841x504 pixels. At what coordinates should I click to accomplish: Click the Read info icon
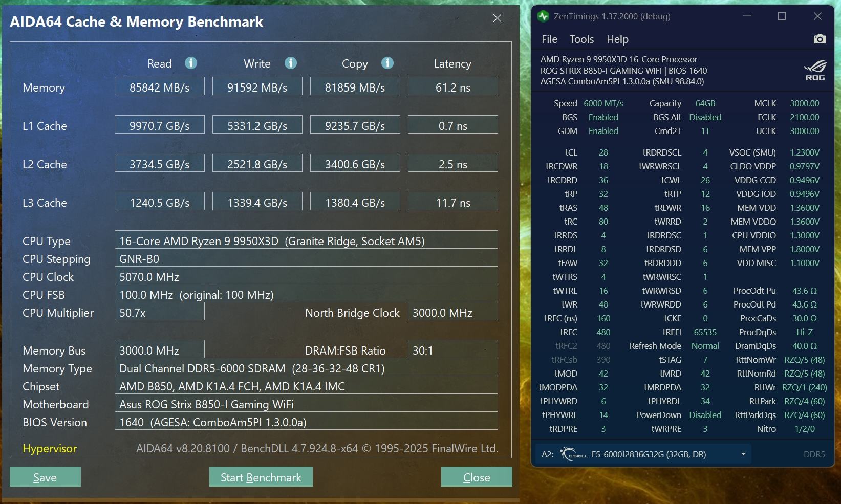[x=191, y=63]
